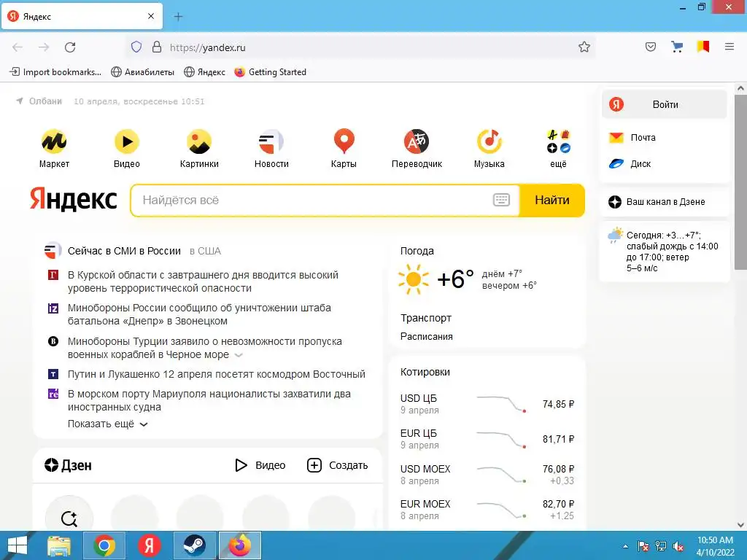Switch news to в США tab
The width and height of the screenshot is (747, 560).
coord(205,251)
